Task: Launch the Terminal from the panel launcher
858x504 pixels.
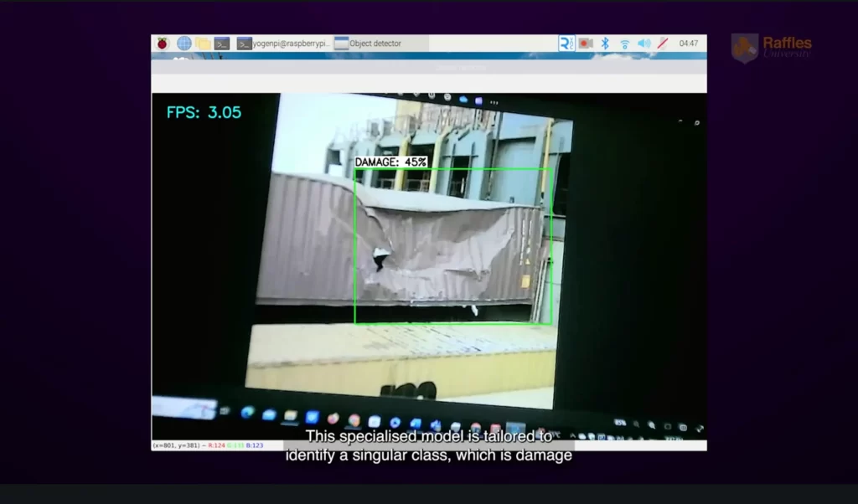Action: [222, 44]
